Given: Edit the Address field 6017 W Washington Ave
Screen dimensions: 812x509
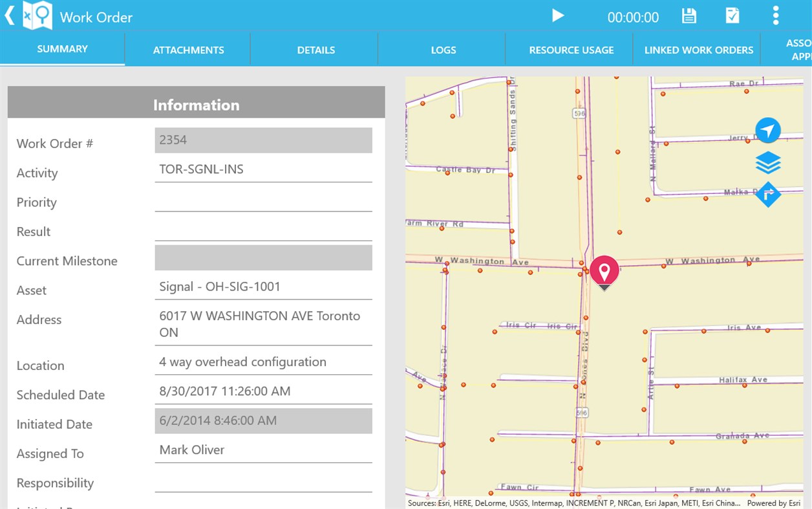Looking at the screenshot, I should 264,325.
